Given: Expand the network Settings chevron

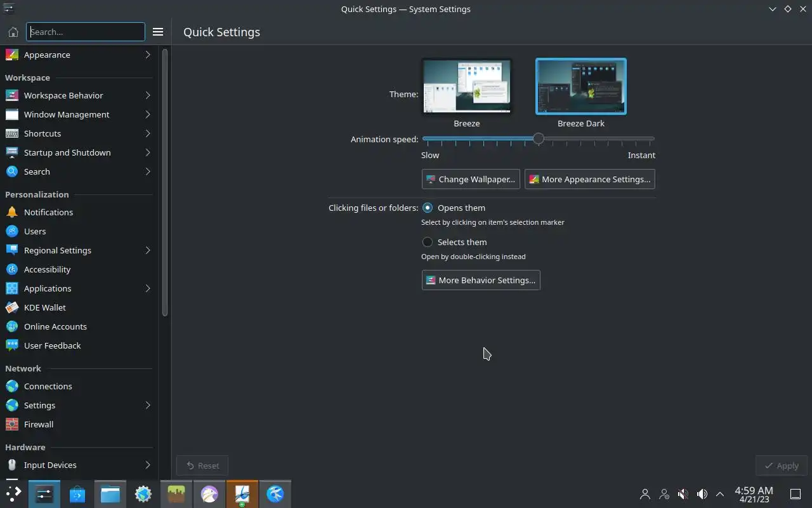Looking at the screenshot, I should click(148, 405).
